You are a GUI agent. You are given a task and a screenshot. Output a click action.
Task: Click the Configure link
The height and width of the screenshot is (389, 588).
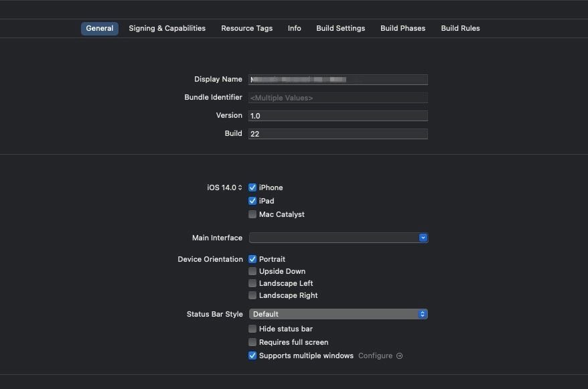click(x=375, y=356)
